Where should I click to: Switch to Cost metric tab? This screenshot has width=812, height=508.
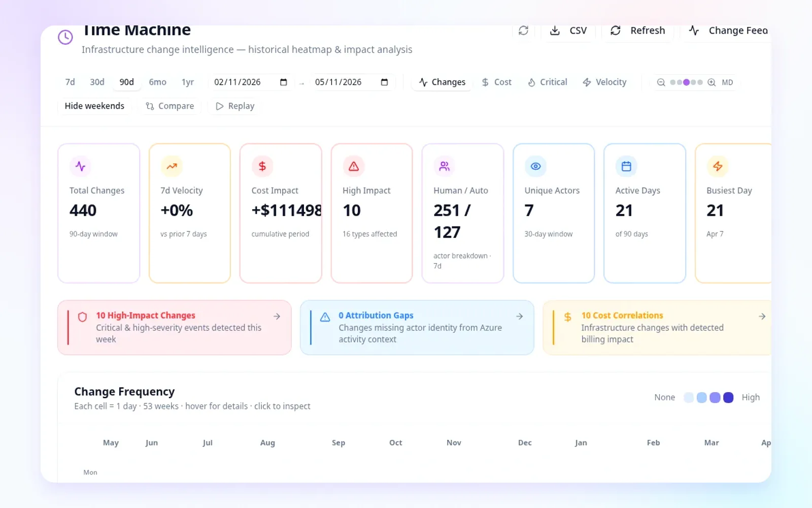(496, 82)
